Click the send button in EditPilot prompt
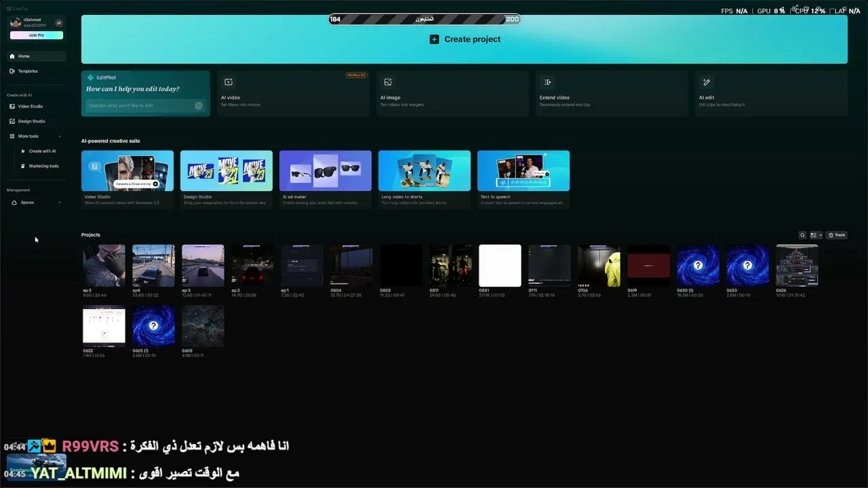The width and height of the screenshot is (868, 488). pyautogui.click(x=199, y=106)
